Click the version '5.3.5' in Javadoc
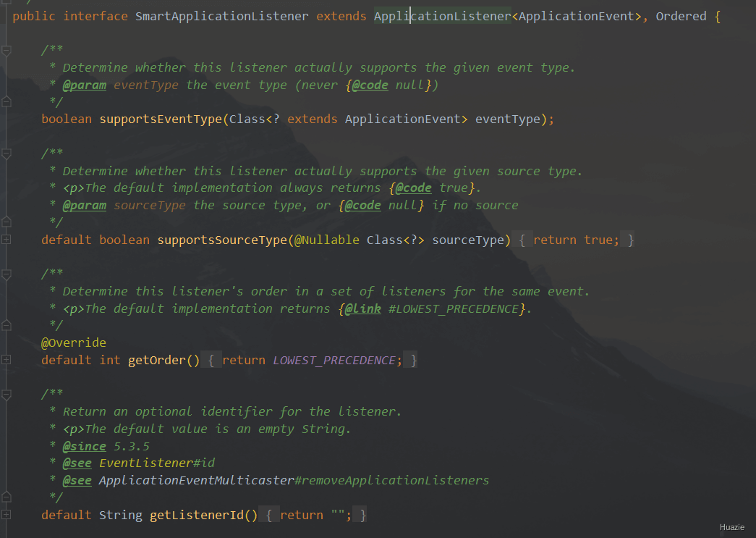The image size is (756, 538). pos(132,446)
